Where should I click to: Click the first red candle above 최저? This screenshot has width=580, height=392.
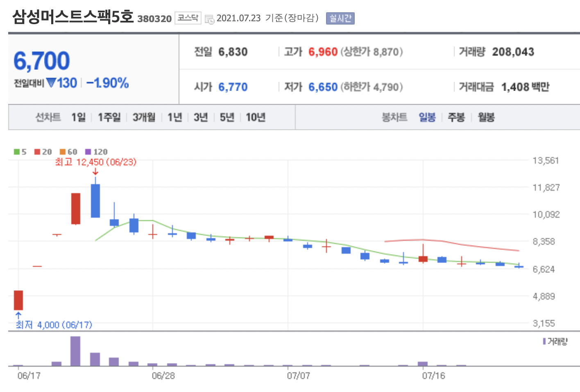18,300
